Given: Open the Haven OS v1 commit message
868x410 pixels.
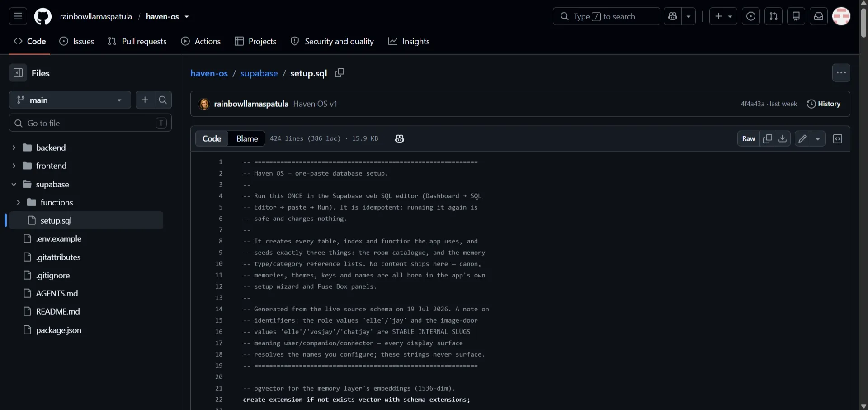Looking at the screenshot, I should tap(315, 104).
